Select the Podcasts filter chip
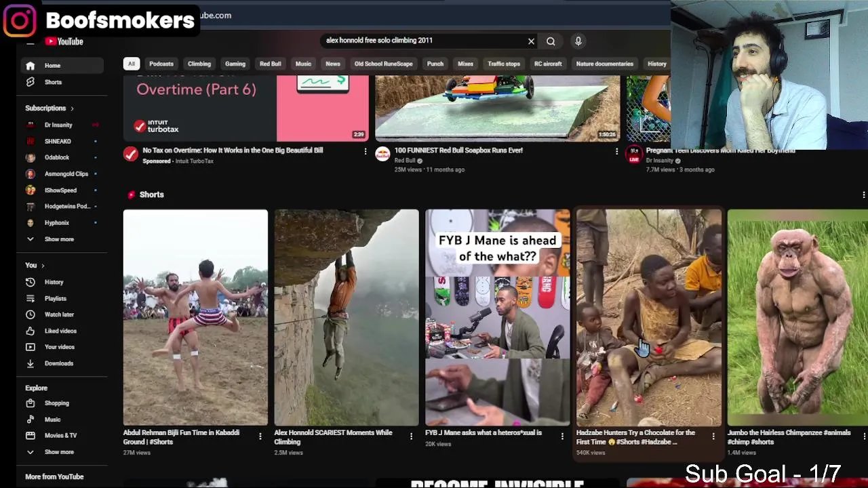The image size is (868, 488). 161,64
